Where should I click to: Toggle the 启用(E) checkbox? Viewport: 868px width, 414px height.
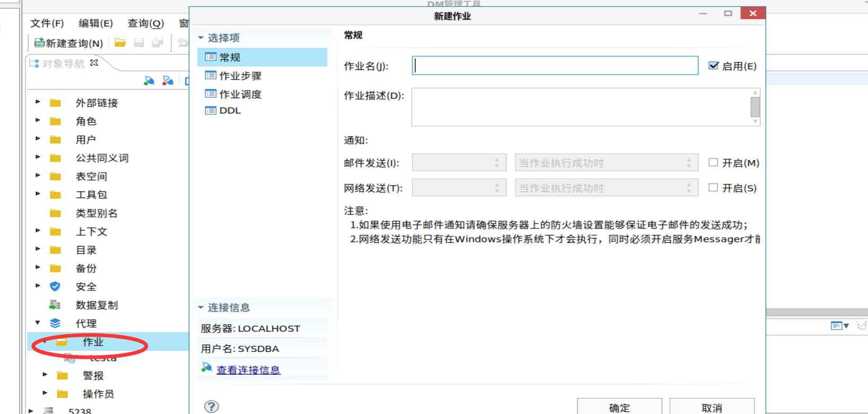coord(714,66)
